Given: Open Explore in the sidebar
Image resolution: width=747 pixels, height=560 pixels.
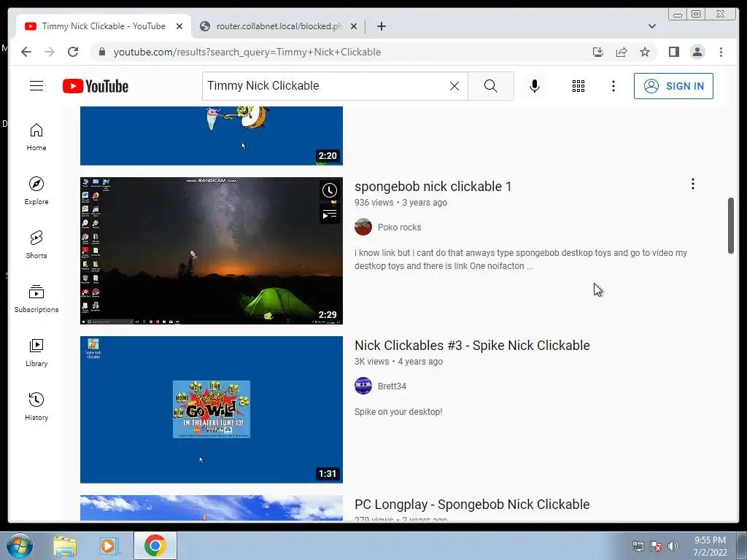Looking at the screenshot, I should point(36,191).
